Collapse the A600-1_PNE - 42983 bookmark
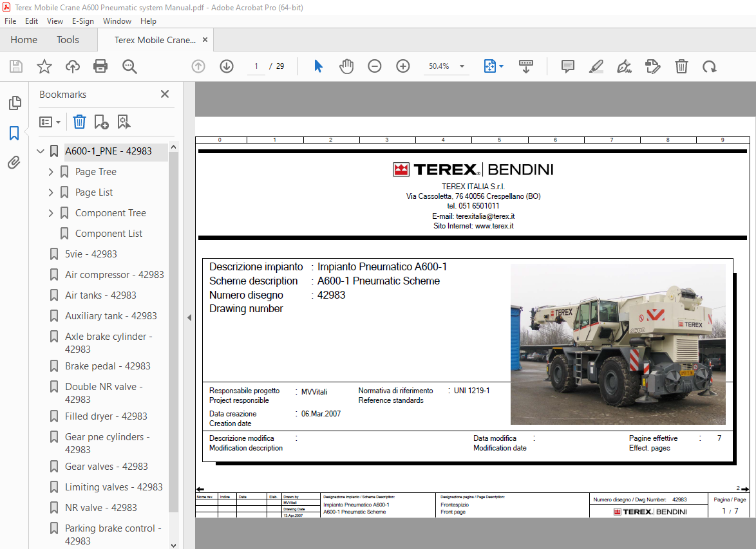The width and height of the screenshot is (756, 549). pyautogui.click(x=41, y=151)
